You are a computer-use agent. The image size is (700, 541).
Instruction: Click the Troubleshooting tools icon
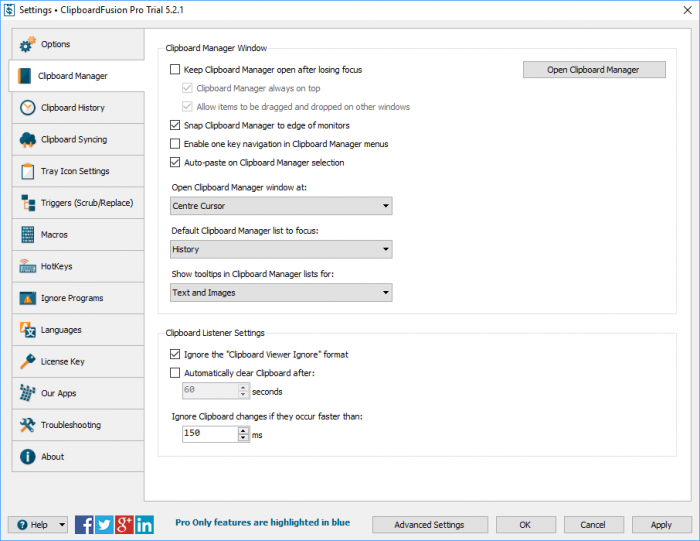[28, 425]
